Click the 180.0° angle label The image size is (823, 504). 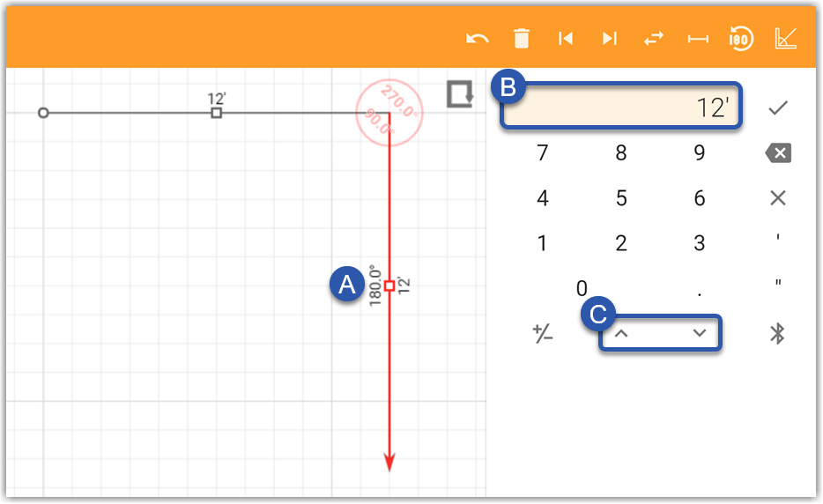[x=374, y=285]
